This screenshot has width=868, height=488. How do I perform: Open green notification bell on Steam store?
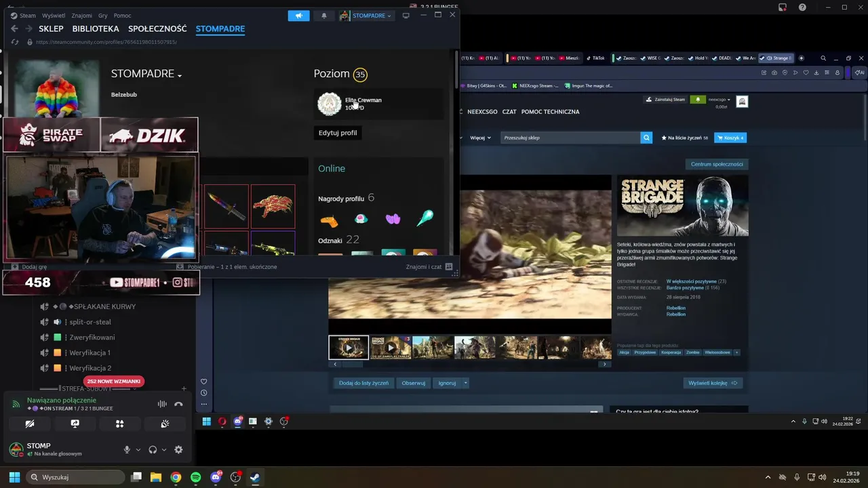pos(698,100)
